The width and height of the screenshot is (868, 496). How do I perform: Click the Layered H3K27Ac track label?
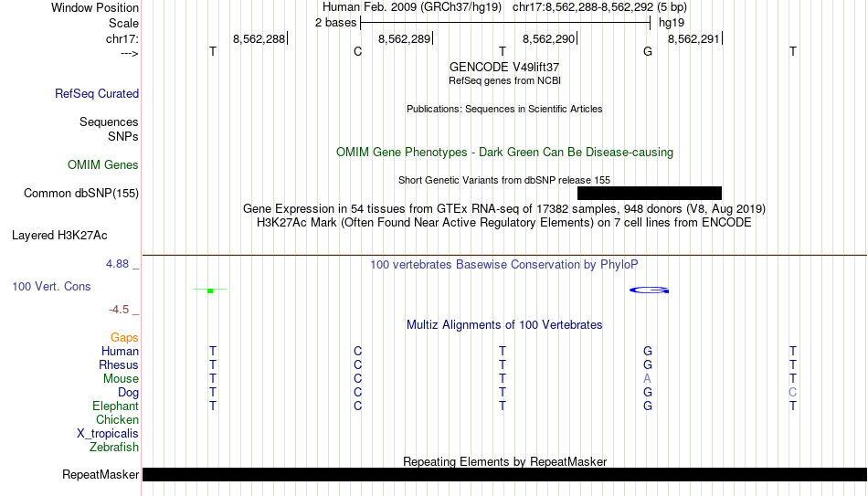(x=59, y=236)
